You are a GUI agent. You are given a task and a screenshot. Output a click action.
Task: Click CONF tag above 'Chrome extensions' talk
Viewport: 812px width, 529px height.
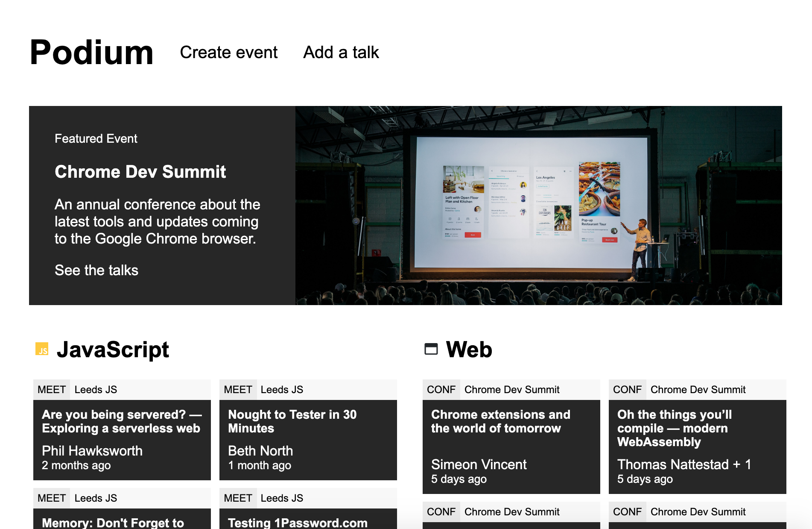[x=441, y=390]
